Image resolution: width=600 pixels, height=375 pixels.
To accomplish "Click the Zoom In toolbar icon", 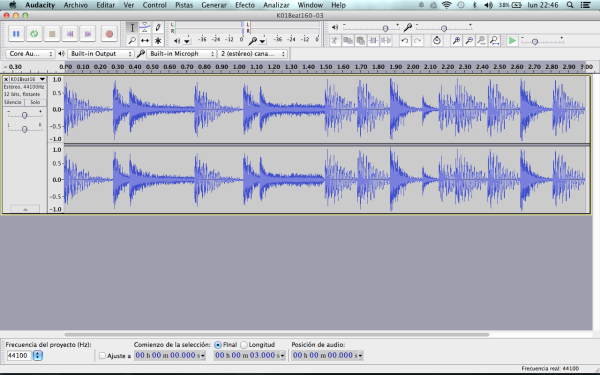I will [456, 41].
